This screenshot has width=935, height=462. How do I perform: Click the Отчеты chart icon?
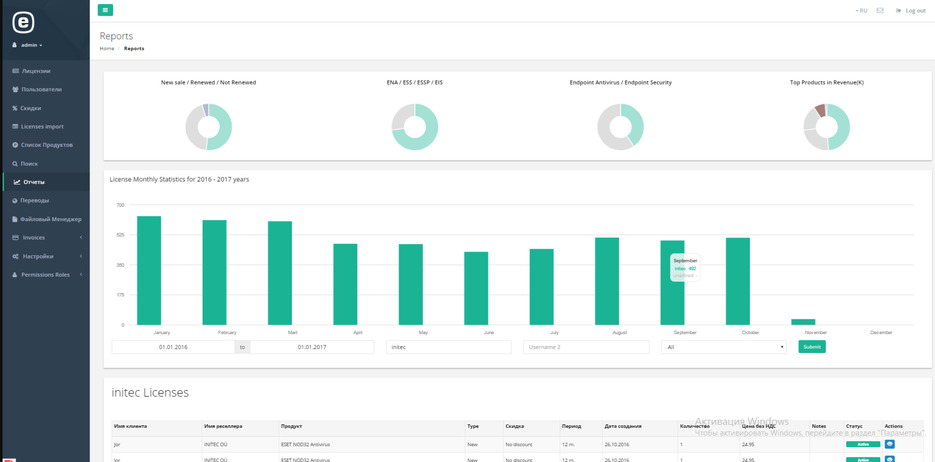(x=17, y=182)
